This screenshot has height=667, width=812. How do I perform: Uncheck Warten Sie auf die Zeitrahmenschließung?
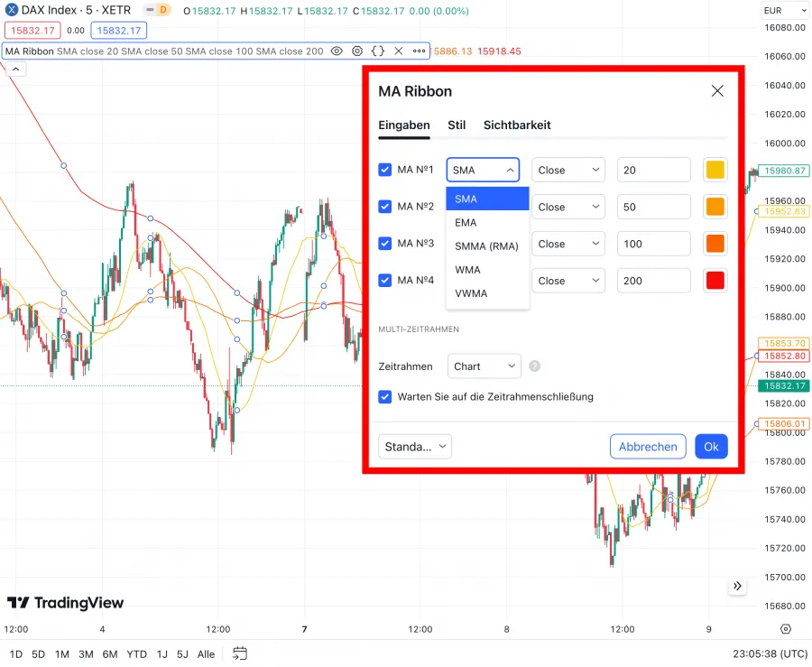(x=384, y=396)
